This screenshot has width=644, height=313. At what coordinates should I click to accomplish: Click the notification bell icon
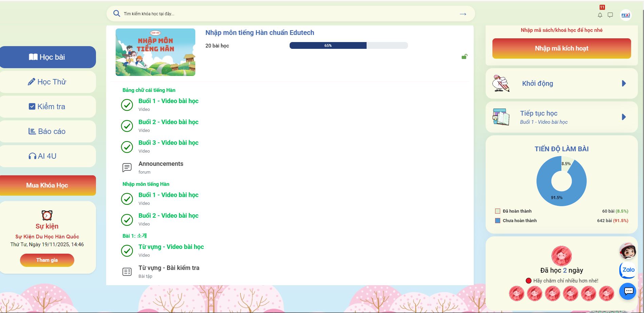[600, 15]
